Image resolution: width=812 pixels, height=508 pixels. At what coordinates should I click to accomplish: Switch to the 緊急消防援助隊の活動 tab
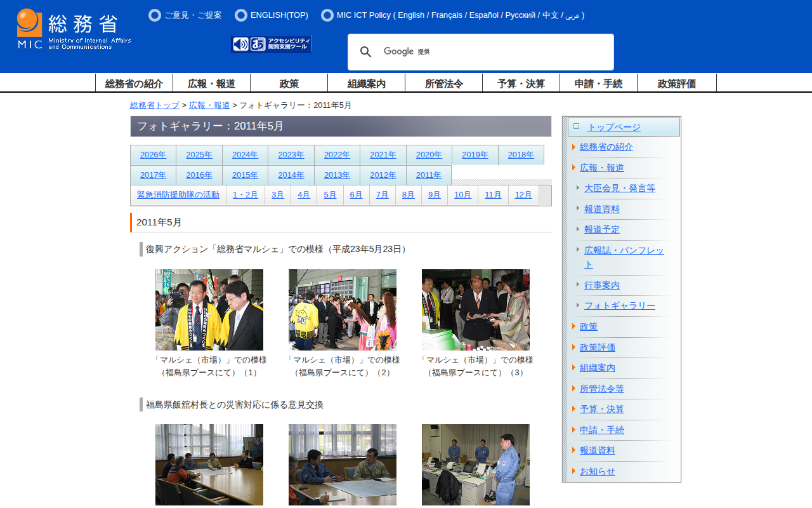[178, 195]
